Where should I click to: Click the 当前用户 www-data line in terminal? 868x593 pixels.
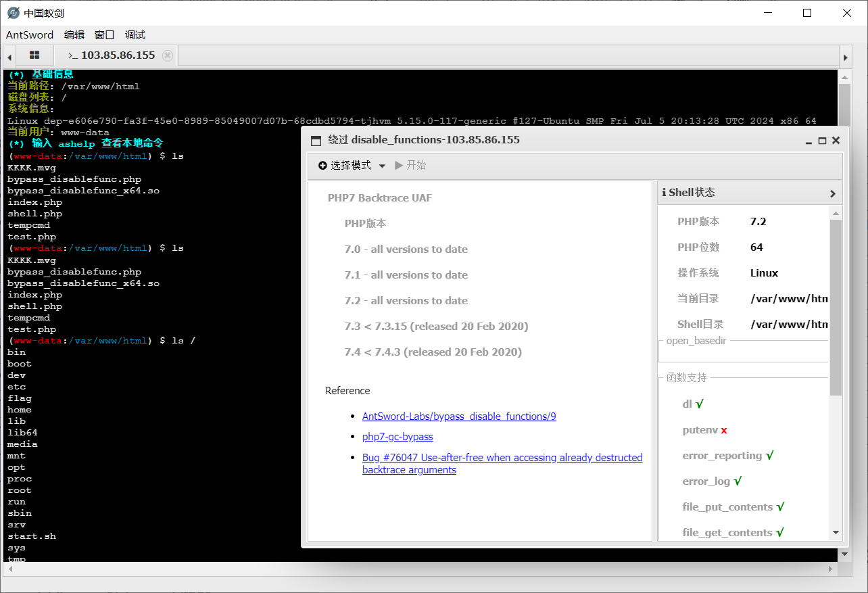[58, 133]
